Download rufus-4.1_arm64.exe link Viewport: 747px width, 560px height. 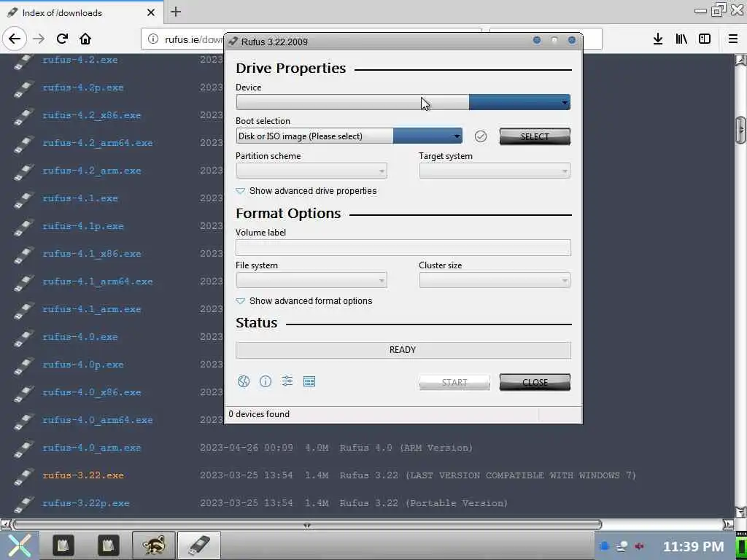98,281
